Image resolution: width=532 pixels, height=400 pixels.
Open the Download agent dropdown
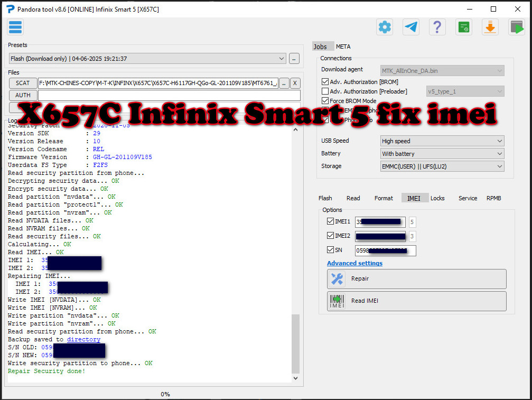(442, 71)
